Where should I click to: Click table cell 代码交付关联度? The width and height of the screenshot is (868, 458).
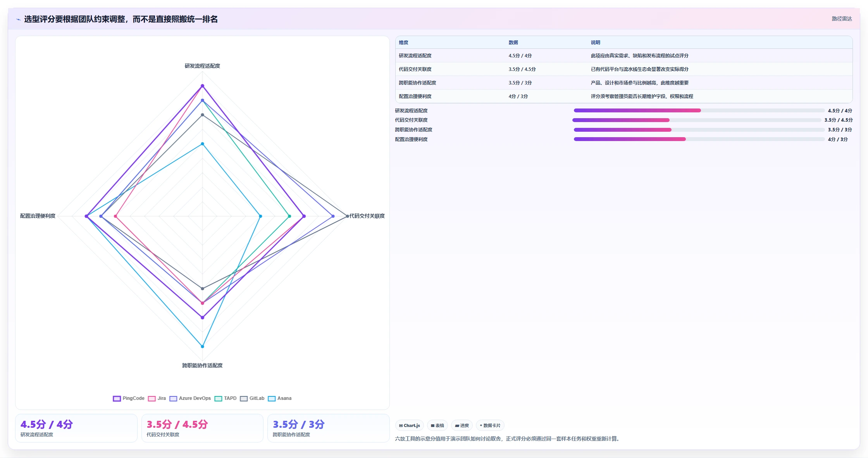pyautogui.click(x=415, y=69)
